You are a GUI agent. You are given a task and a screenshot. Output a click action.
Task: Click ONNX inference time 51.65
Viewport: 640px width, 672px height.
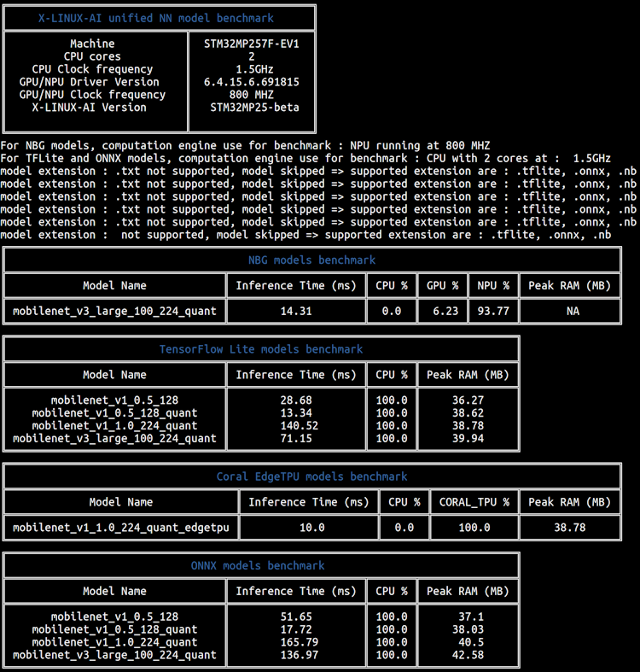click(296, 616)
